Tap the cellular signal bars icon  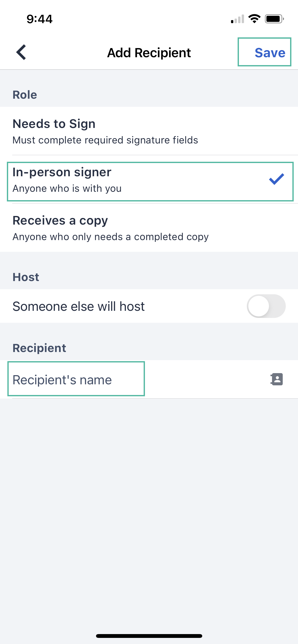pyautogui.click(x=237, y=18)
